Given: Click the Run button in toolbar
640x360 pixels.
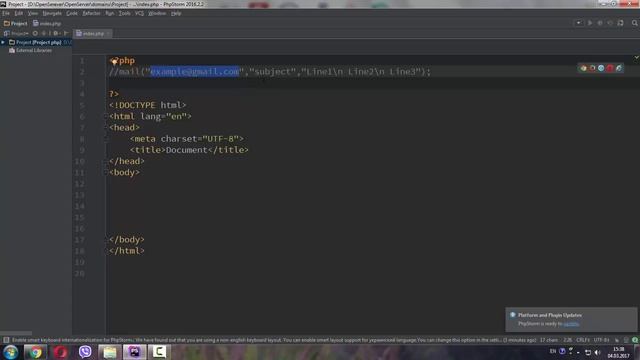Looking at the screenshot, I should (590, 23).
